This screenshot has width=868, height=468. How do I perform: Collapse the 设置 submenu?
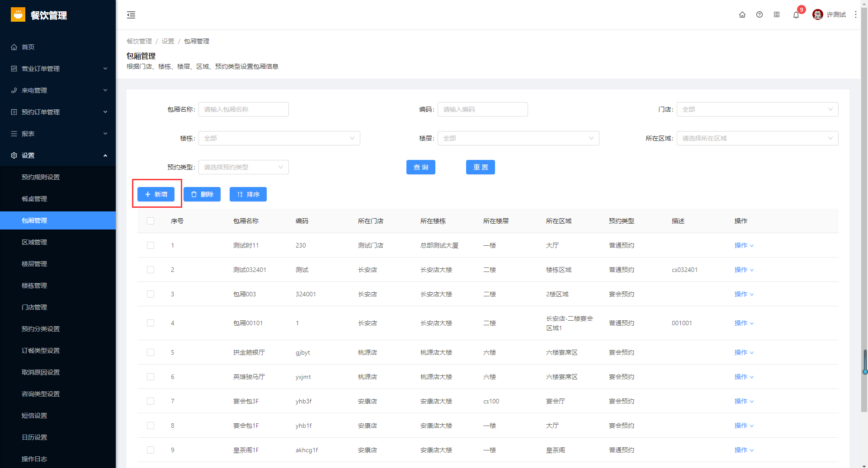click(105, 155)
